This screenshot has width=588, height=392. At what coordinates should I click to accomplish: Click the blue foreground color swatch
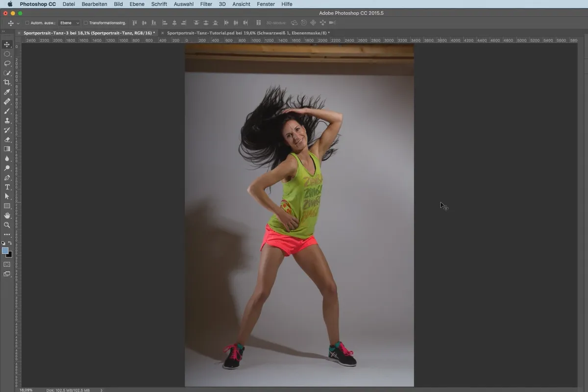click(x=5, y=250)
